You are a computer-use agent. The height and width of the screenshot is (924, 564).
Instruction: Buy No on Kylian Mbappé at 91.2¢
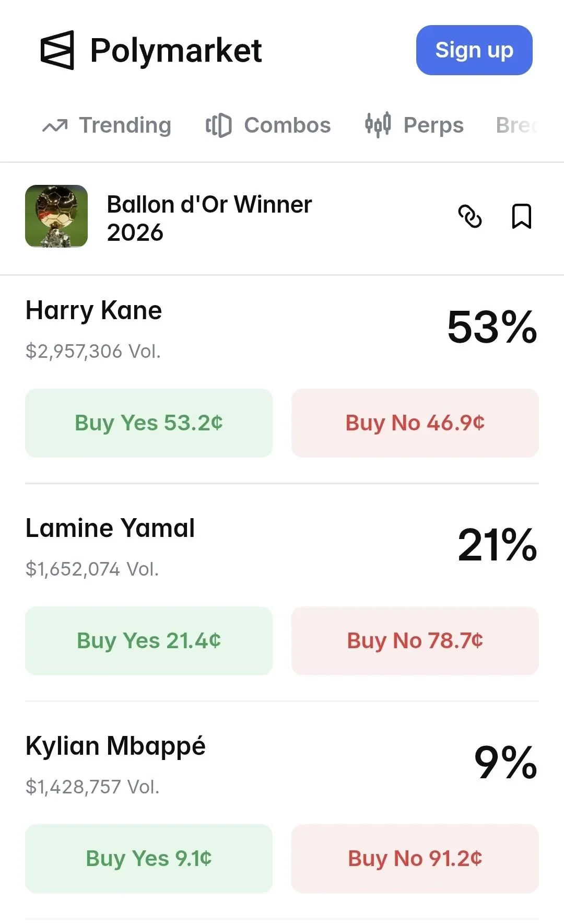click(x=415, y=859)
